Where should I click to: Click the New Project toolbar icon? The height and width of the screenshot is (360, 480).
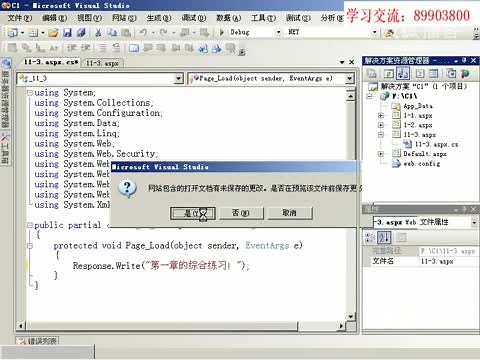13,32
